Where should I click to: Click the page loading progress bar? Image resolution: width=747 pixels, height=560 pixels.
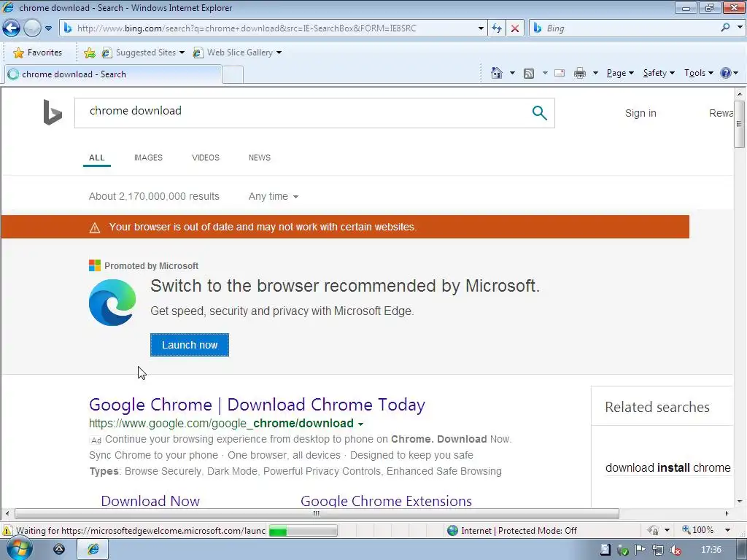point(303,531)
